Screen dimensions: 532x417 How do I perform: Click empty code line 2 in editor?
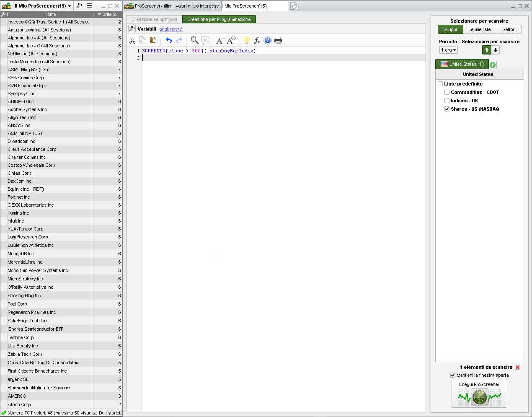284,58
